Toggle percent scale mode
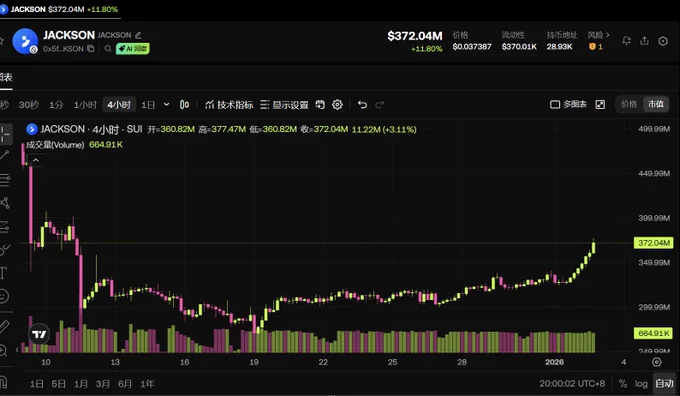680x396 pixels. pyautogui.click(x=623, y=383)
